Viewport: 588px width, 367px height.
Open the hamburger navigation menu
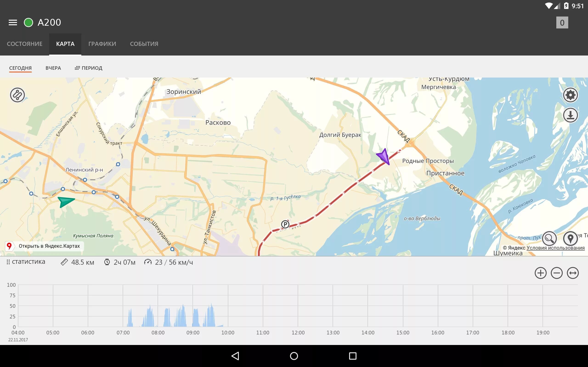(x=13, y=22)
